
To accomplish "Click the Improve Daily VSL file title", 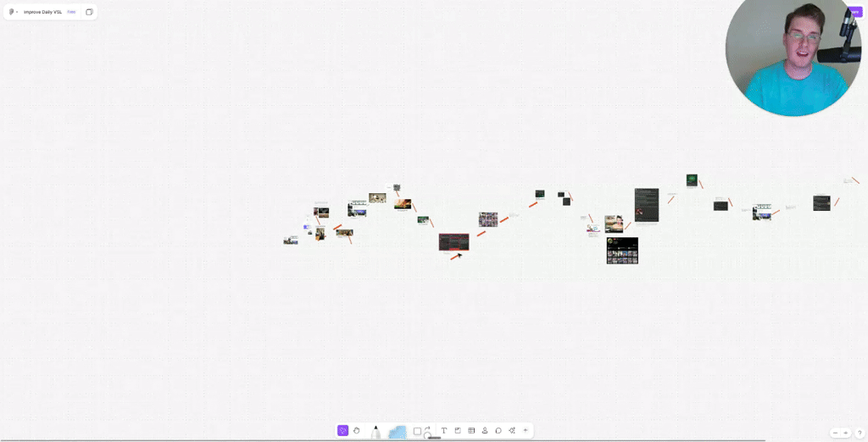I will 42,12.
